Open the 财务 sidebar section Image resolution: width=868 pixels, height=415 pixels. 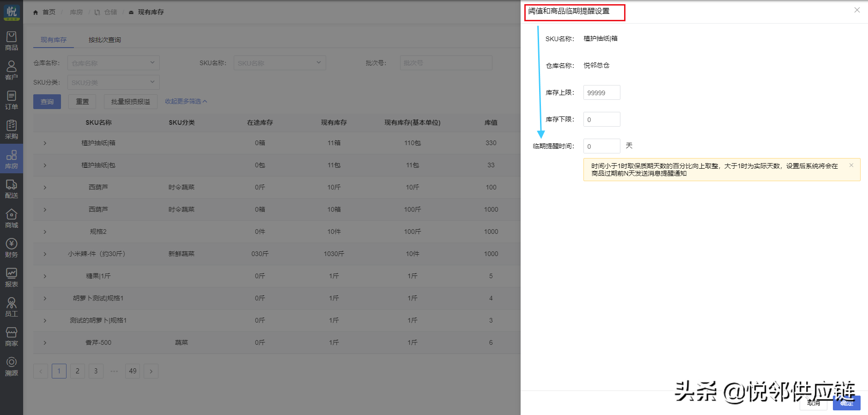(x=12, y=248)
